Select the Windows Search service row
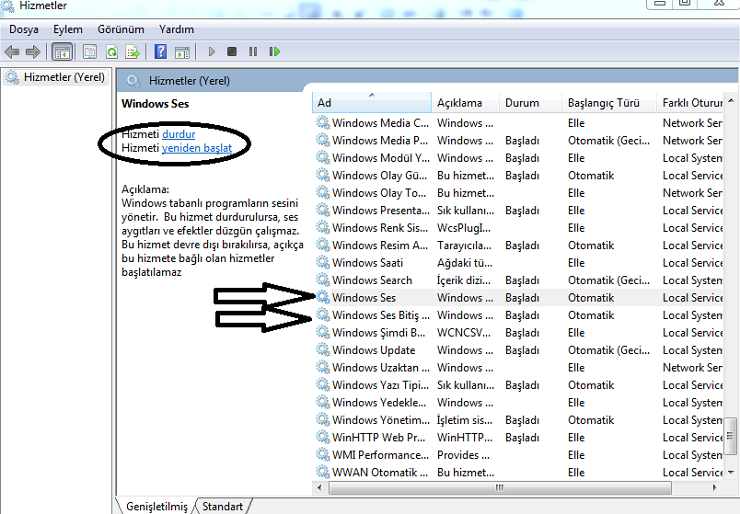Viewport: 740px width, 514px height. pos(518,280)
